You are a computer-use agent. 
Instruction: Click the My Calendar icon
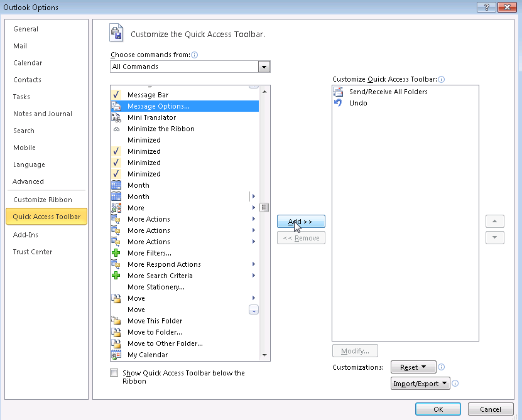[116, 355]
